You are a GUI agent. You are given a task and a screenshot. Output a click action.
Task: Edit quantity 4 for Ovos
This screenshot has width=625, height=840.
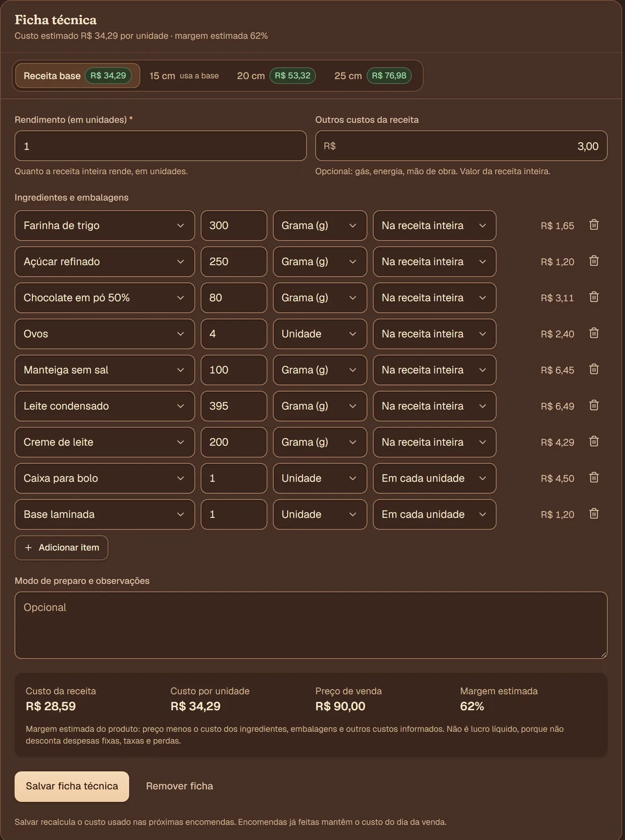point(234,334)
